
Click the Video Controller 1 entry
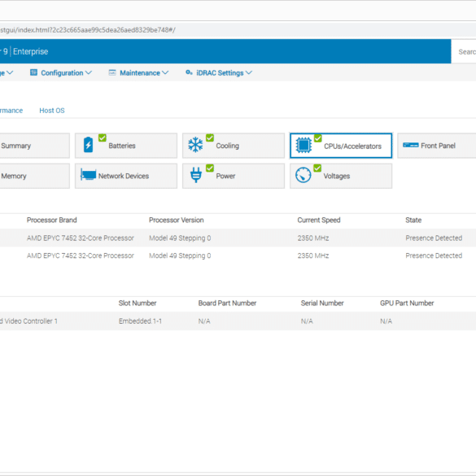point(28,321)
